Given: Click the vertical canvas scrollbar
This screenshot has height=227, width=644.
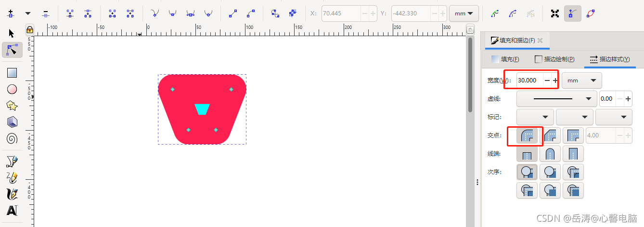Looking at the screenshot, I should pos(470,75).
